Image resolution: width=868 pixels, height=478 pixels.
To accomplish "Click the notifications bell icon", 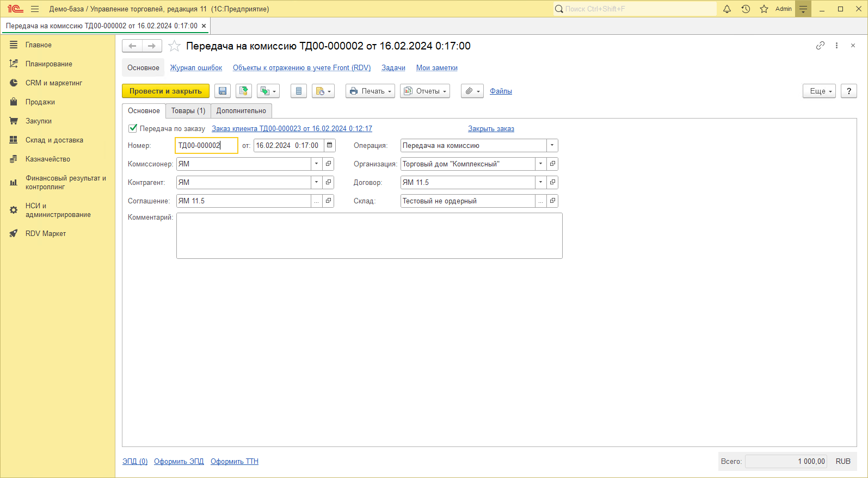I will tap(727, 9).
